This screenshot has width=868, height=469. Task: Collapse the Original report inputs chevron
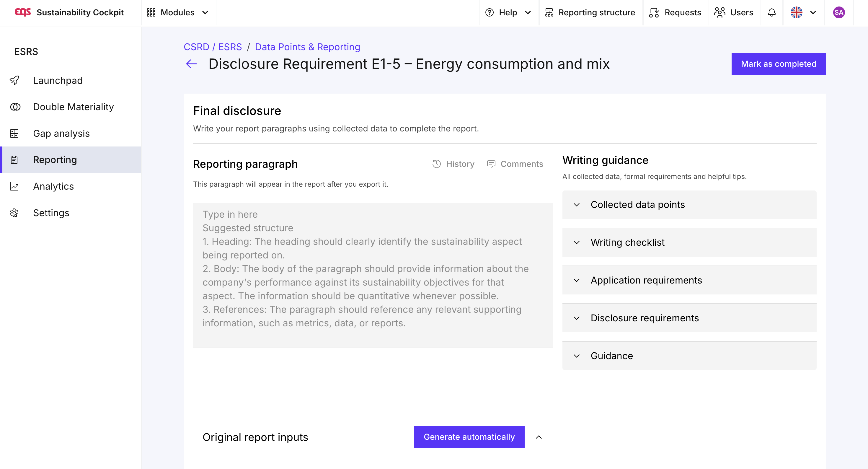(x=539, y=437)
